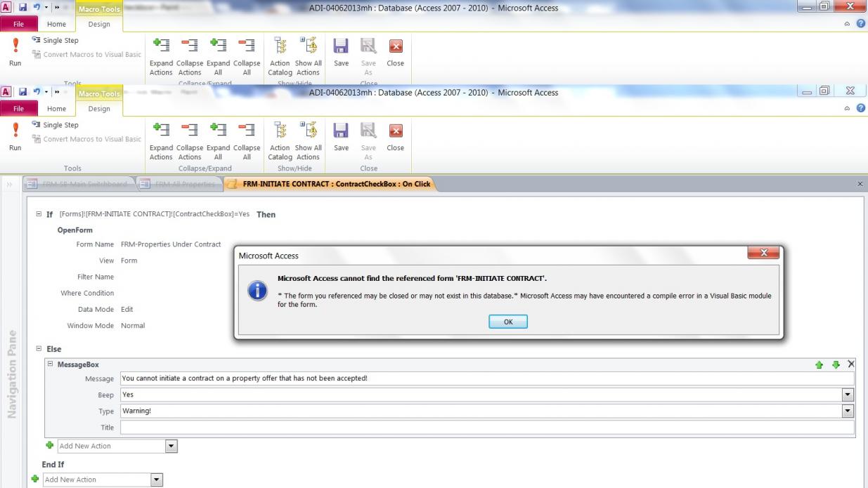Move MessageBox action down with green arrow
Viewport: 868px width, 488px height.
pos(836,364)
